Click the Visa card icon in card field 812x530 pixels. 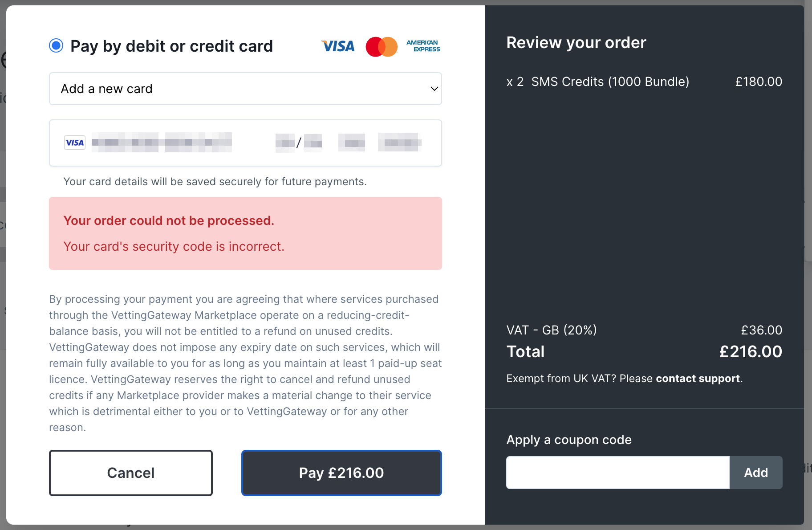[x=75, y=143]
